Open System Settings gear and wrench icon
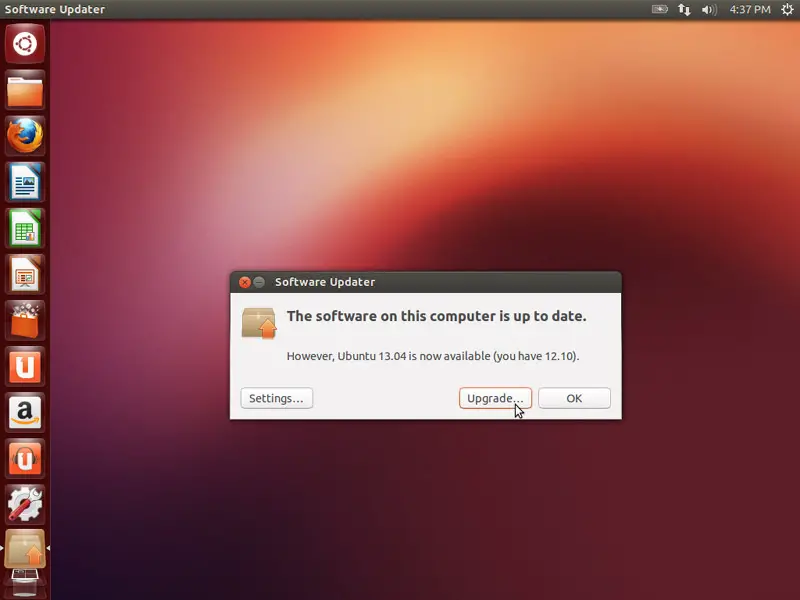Screen dimensions: 800x600 [x=25, y=505]
